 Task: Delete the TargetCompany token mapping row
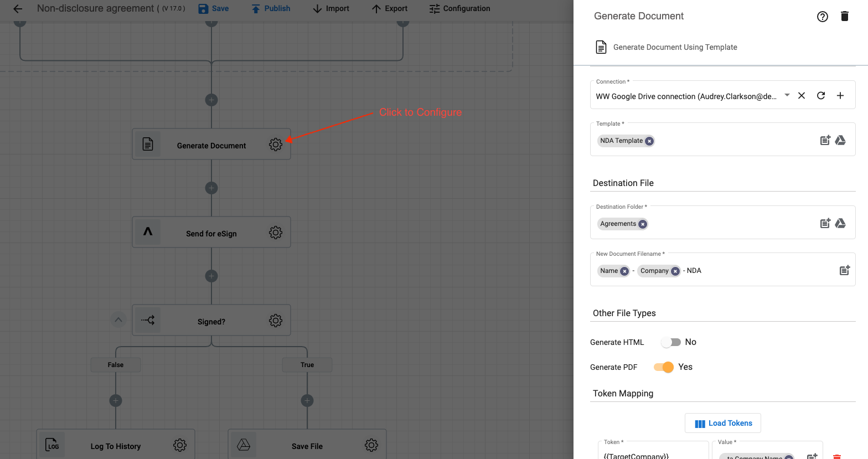click(837, 456)
